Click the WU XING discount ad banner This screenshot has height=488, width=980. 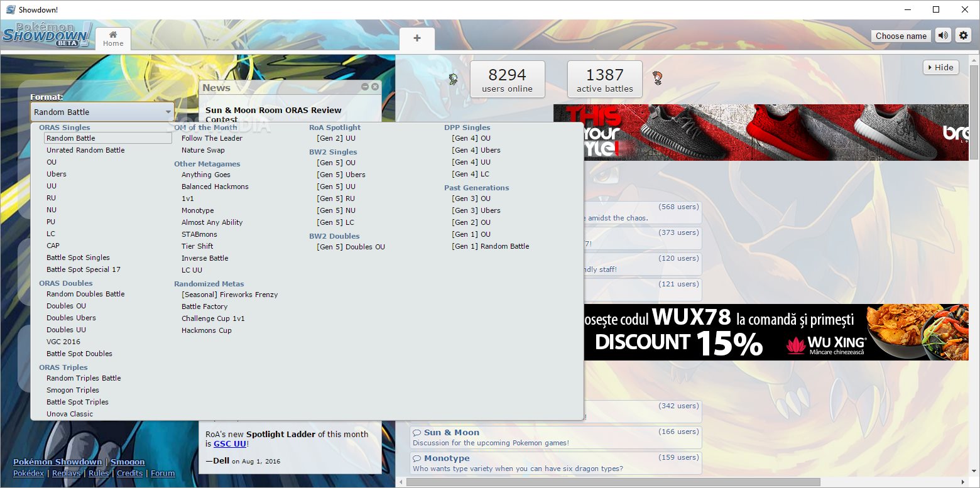[x=776, y=332]
